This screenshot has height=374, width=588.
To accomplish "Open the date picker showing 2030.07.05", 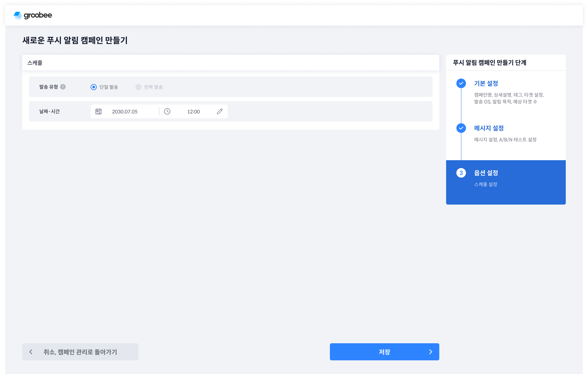I will [x=125, y=111].
